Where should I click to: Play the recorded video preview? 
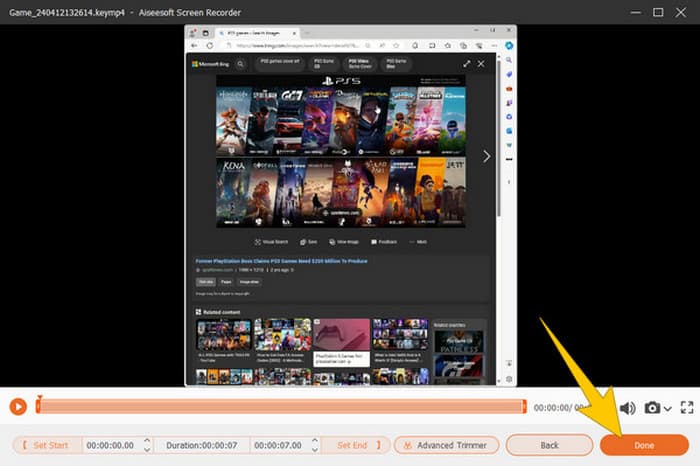(x=18, y=407)
